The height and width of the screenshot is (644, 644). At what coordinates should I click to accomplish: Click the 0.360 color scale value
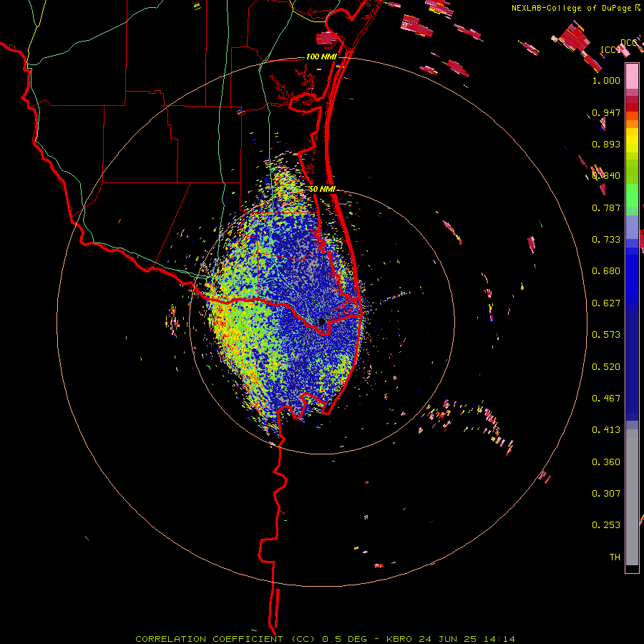606,462
